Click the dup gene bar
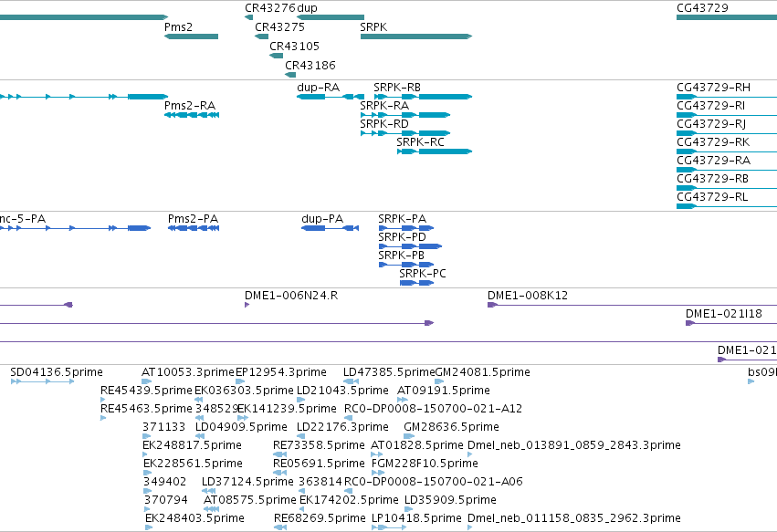777x532 pixels. click(x=330, y=17)
